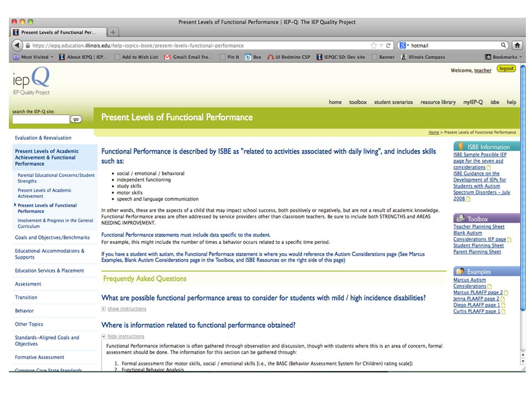Open Behavior in sidebar

pos(24,311)
